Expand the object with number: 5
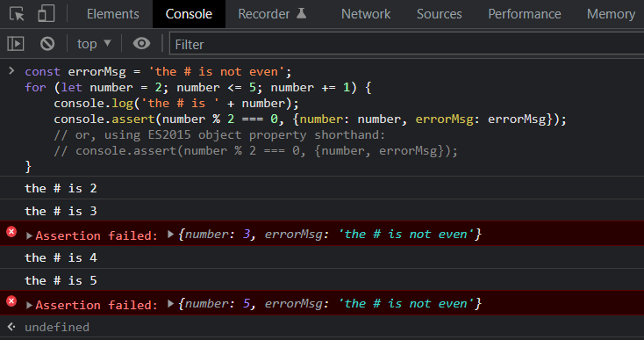This screenshot has height=340, width=644. coord(171,304)
